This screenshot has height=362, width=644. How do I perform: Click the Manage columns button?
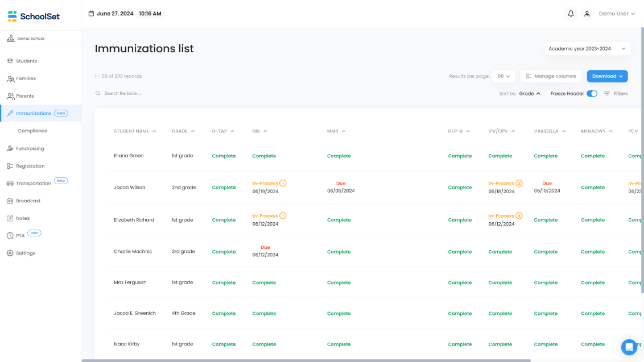(551, 76)
